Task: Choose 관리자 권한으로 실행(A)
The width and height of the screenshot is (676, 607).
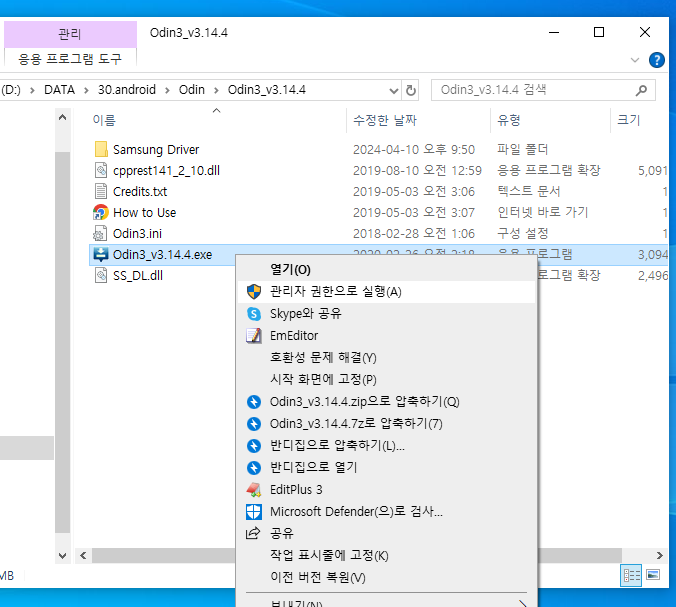Action: point(386,292)
